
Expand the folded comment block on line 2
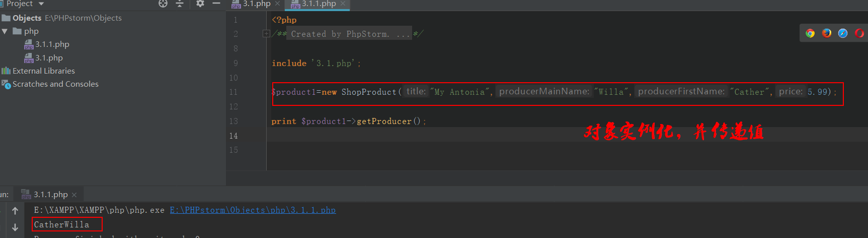pyautogui.click(x=266, y=34)
